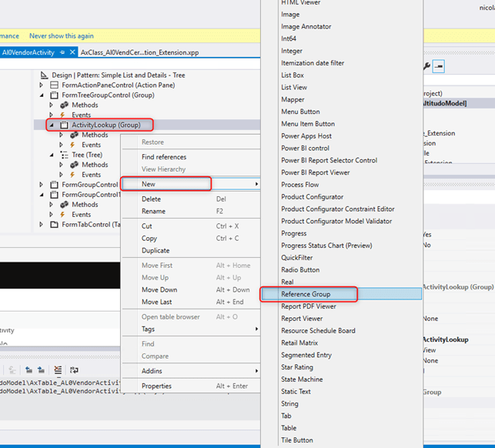Viewport: 495px width, 448px height.
Task: Click the Methods icon under ActivityLookup
Action: pyautogui.click(x=75, y=135)
